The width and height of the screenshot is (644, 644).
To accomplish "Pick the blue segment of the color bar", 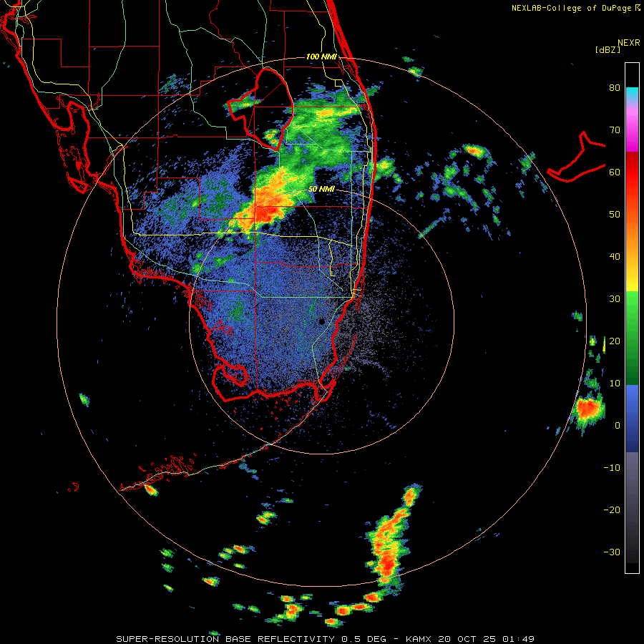I will [x=632, y=418].
